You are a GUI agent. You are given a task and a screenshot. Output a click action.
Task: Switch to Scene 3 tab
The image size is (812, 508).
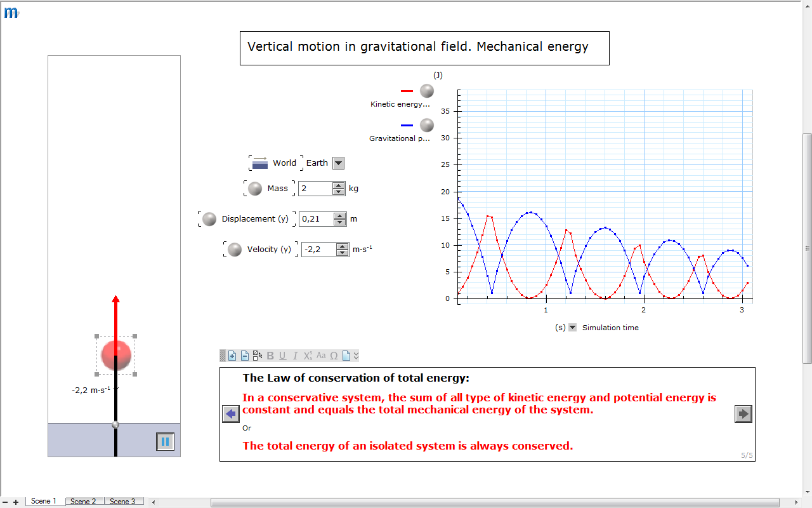pyautogui.click(x=122, y=502)
